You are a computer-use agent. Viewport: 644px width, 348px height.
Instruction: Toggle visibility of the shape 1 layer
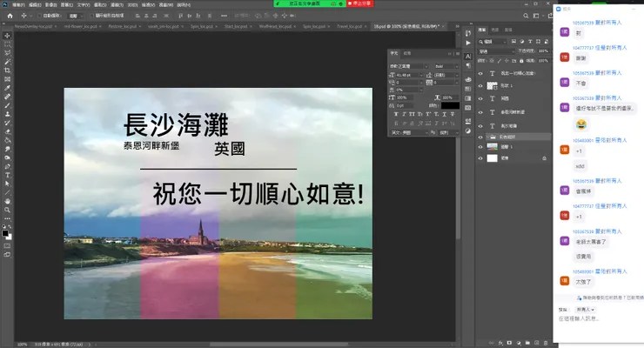[x=480, y=86]
